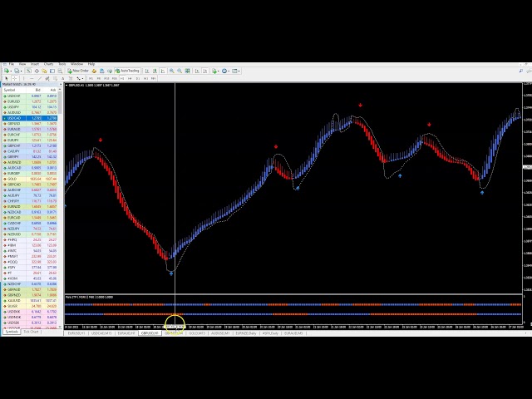Select GOLD symbol in Market Watch

12,178
